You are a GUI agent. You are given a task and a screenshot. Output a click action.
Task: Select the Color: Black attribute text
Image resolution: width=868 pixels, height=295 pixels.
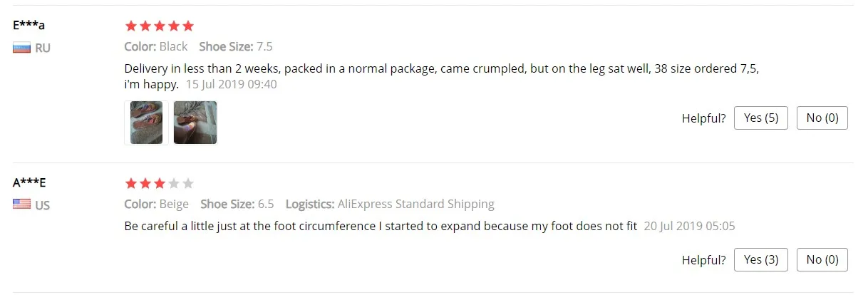tap(156, 46)
